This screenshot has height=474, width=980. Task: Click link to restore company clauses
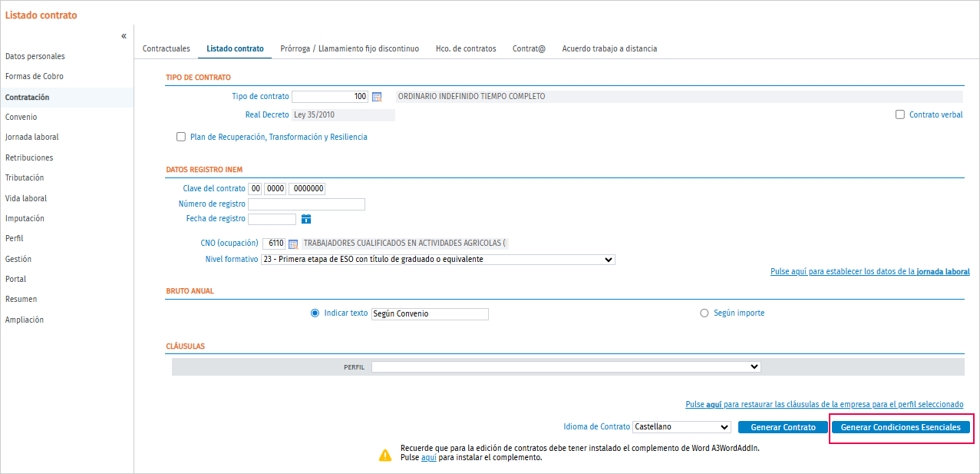click(824, 404)
